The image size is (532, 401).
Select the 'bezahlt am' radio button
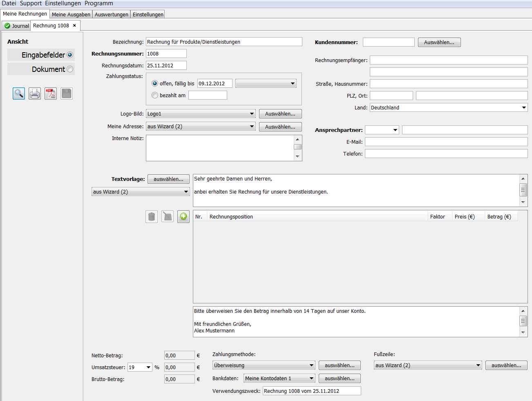click(155, 95)
